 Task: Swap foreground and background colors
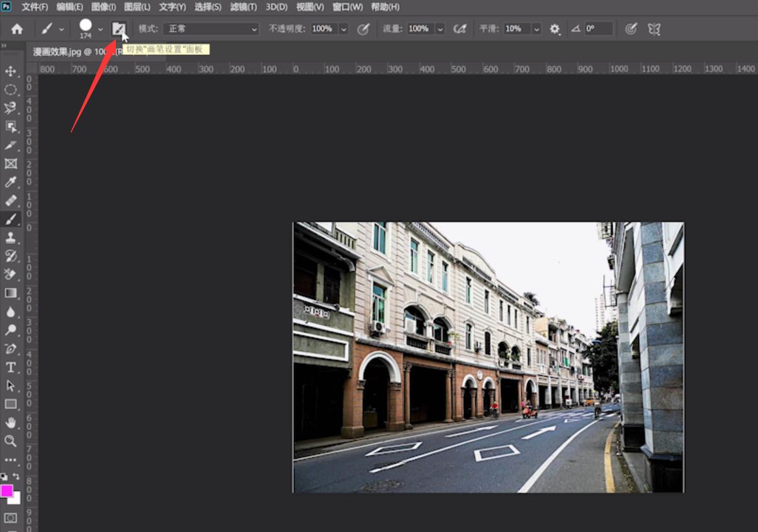16,477
